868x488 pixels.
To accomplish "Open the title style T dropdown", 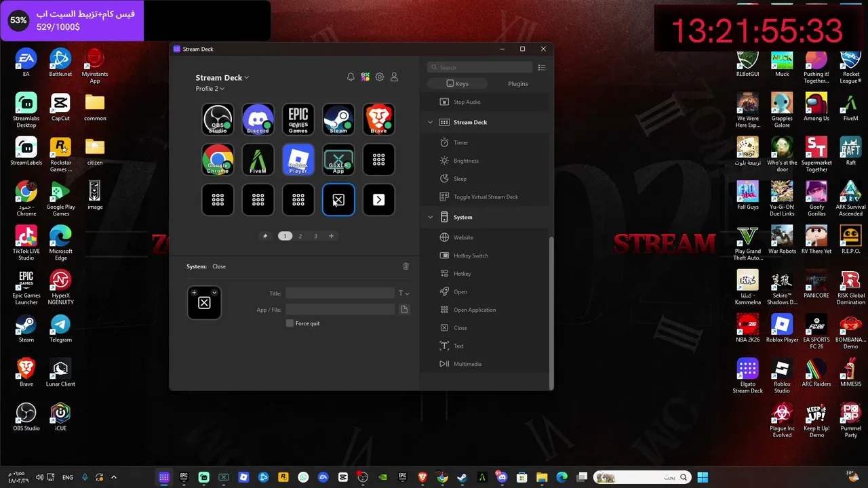I will (404, 293).
